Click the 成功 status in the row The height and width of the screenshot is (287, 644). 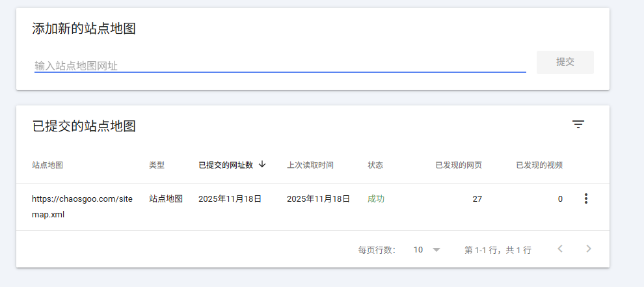376,199
